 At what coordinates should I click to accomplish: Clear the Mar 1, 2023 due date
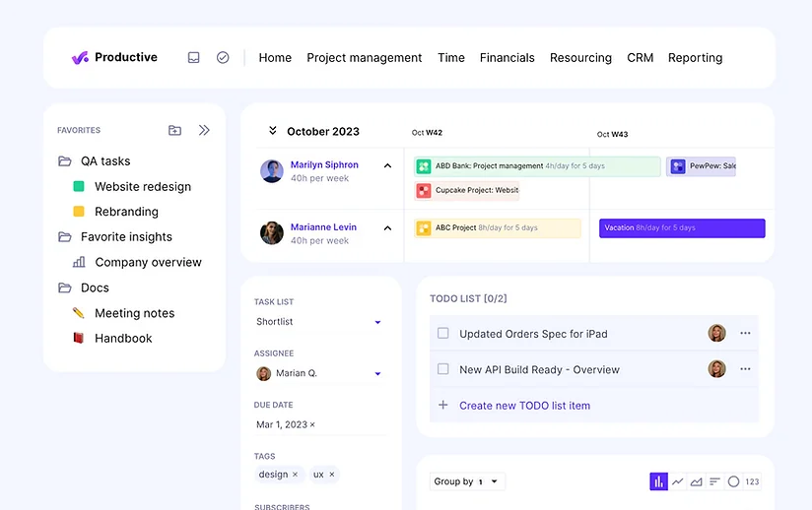point(312,424)
